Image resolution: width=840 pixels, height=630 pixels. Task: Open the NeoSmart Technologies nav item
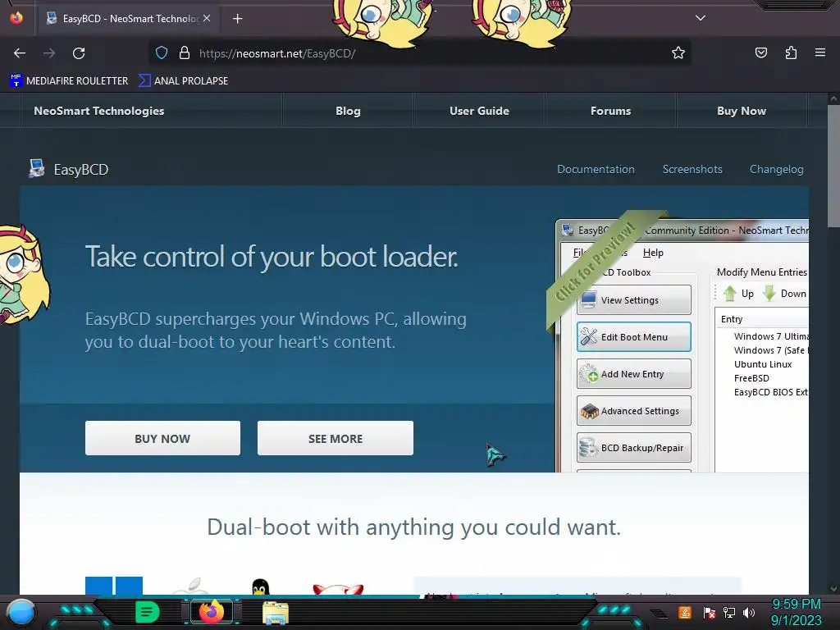click(x=99, y=111)
